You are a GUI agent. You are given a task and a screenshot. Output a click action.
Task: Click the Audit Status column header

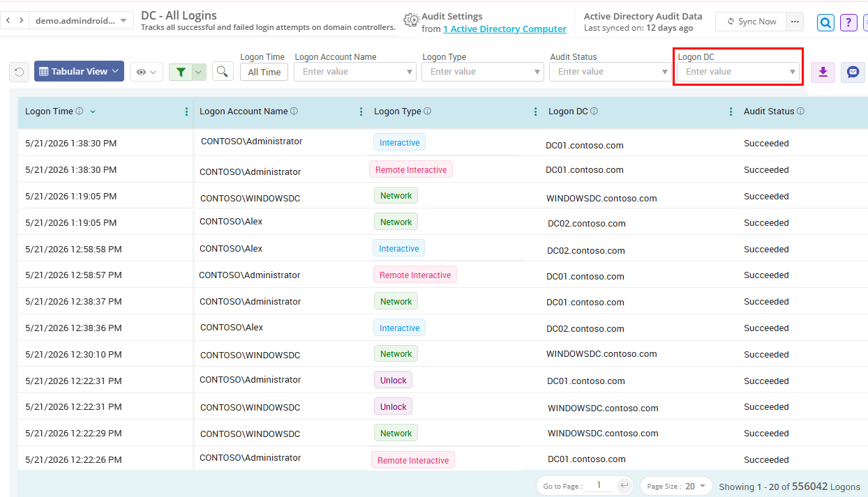coord(769,111)
